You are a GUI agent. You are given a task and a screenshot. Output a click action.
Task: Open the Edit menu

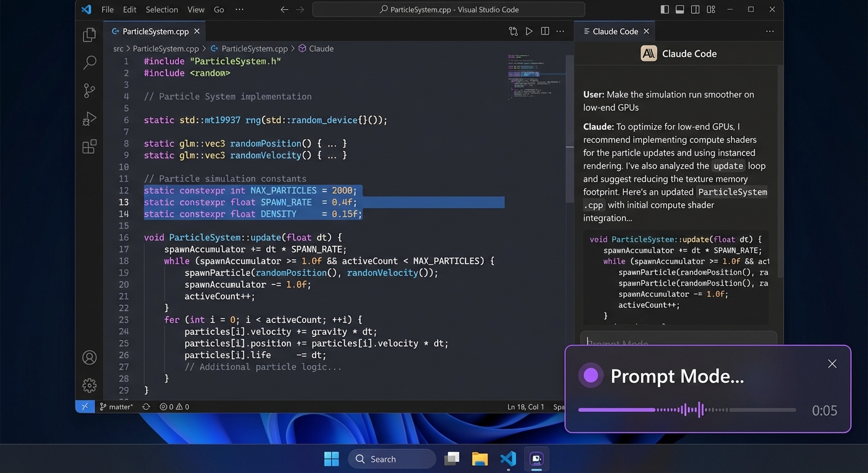click(129, 9)
